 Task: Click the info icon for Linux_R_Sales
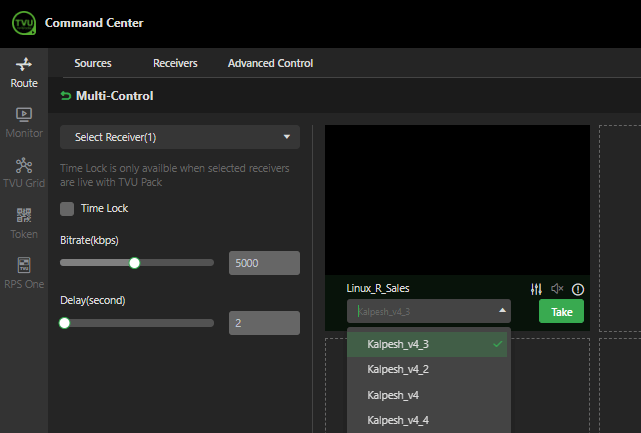(578, 289)
